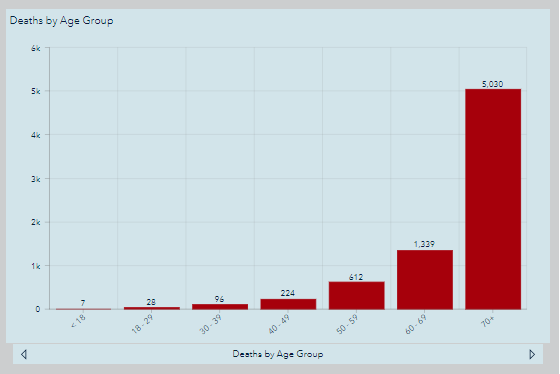
Task: Click the Deaths by Age Group carousel caption
Action: tap(278, 354)
